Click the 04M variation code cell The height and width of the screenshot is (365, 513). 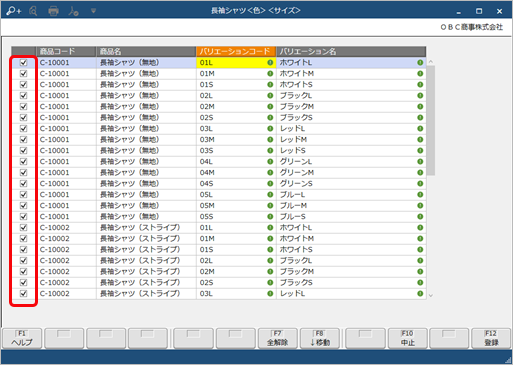point(236,173)
